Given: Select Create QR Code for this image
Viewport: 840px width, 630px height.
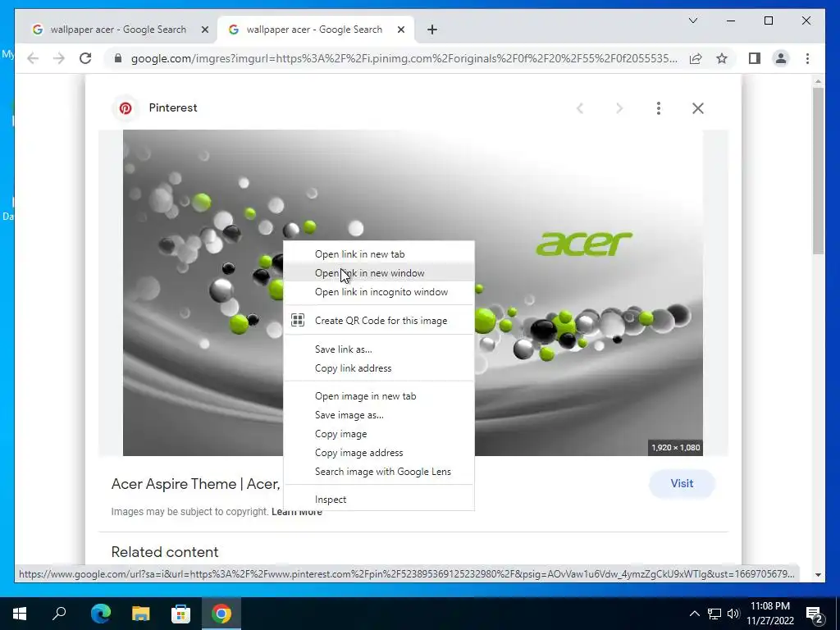Looking at the screenshot, I should (x=379, y=321).
